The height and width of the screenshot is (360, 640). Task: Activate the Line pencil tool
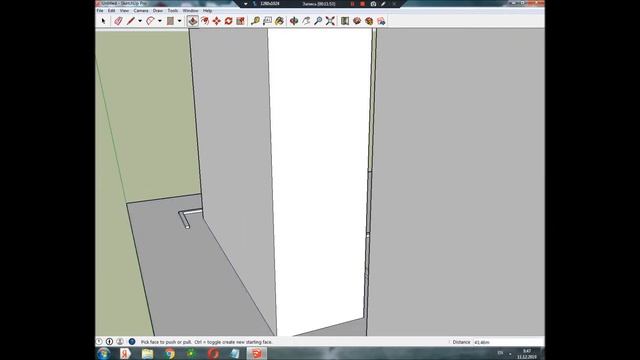tap(131, 21)
